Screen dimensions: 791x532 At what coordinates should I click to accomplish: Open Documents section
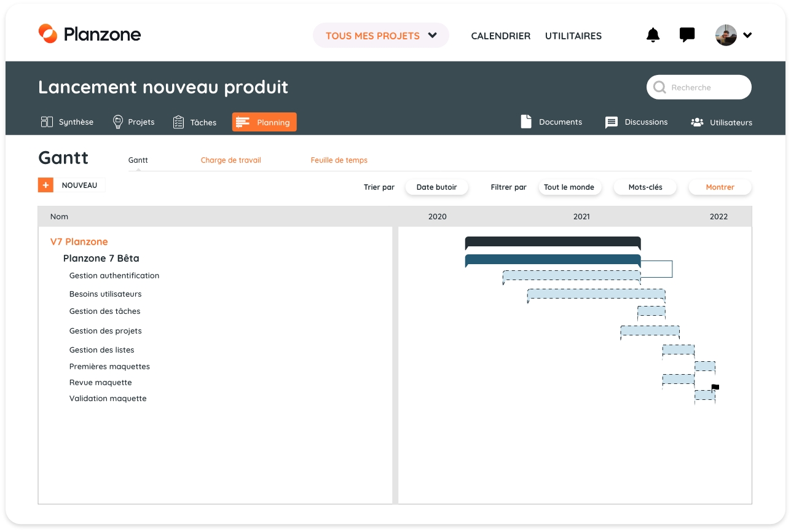click(x=551, y=122)
